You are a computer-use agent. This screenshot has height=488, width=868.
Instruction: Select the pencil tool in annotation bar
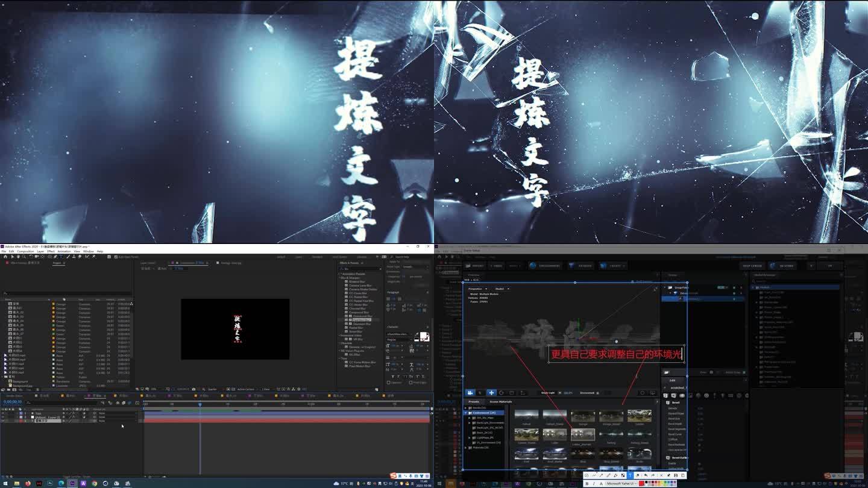pyautogui.click(x=608, y=475)
